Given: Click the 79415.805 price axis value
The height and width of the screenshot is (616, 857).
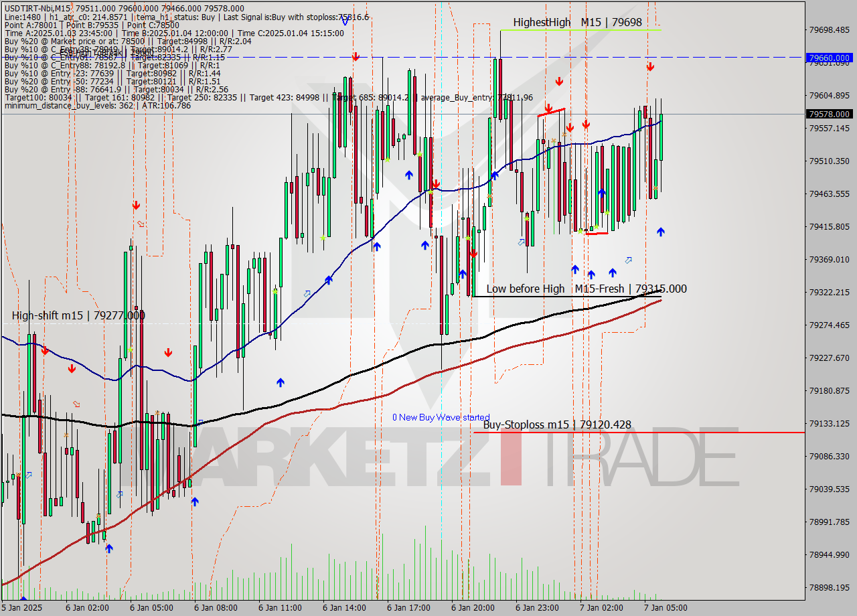Looking at the screenshot, I should [830, 226].
